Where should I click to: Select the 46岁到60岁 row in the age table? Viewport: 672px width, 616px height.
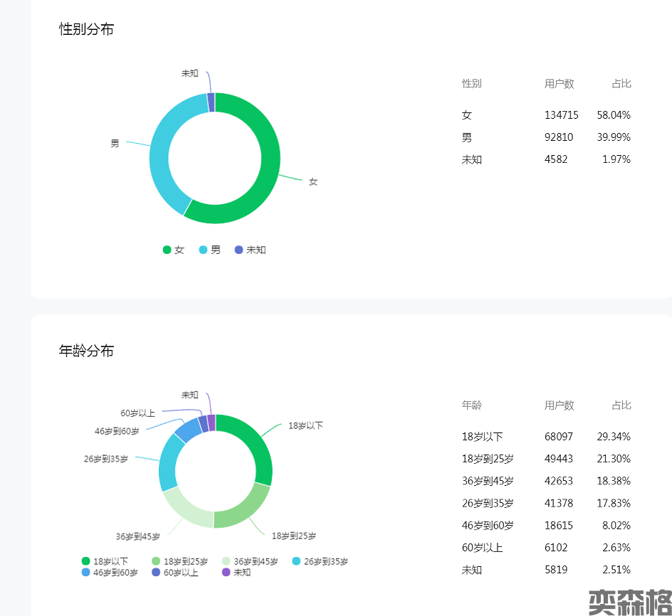[x=546, y=526]
